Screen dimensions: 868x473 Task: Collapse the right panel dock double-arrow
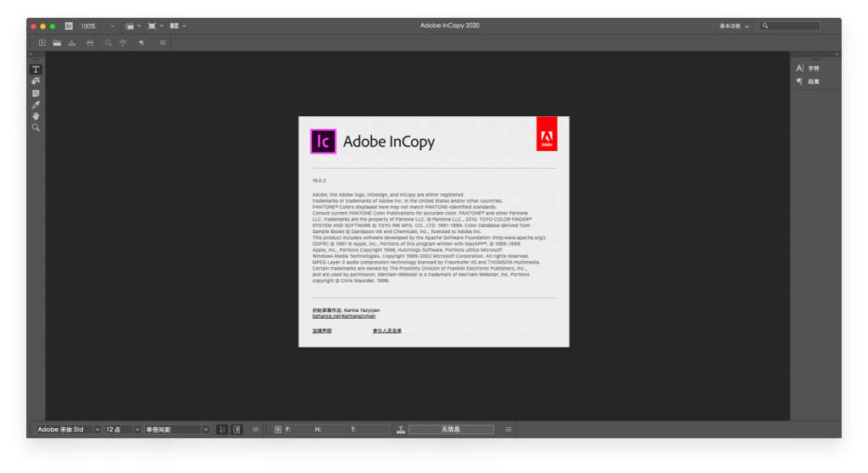837,54
